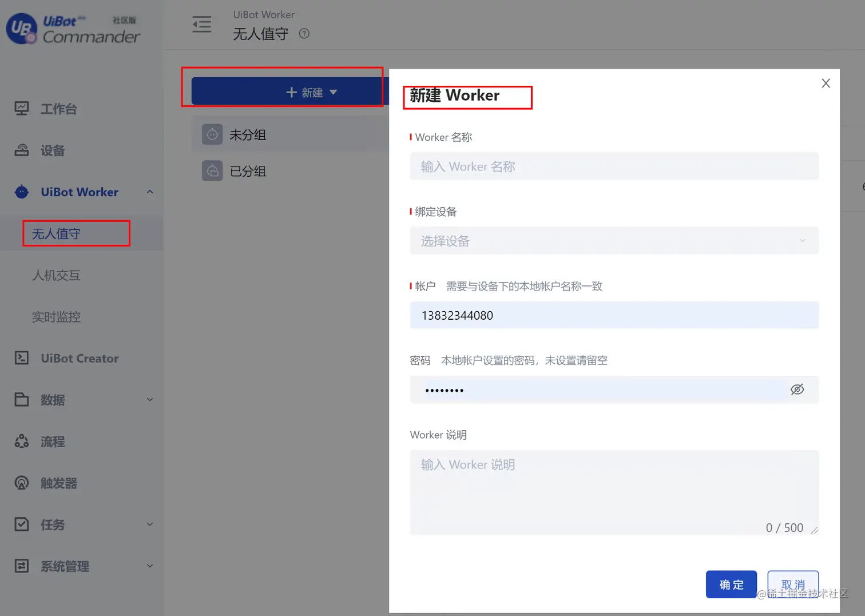
Task: Open help icon next to 无人值守 title
Action: 304,34
